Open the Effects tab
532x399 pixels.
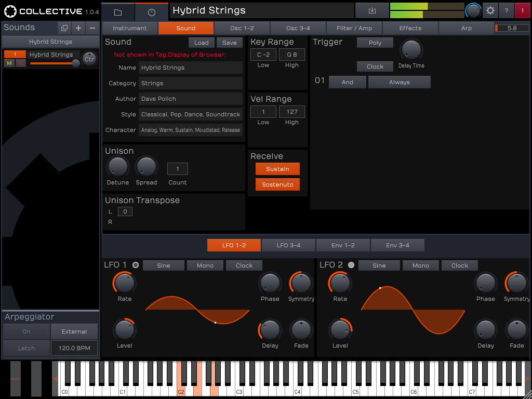click(410, 28)
